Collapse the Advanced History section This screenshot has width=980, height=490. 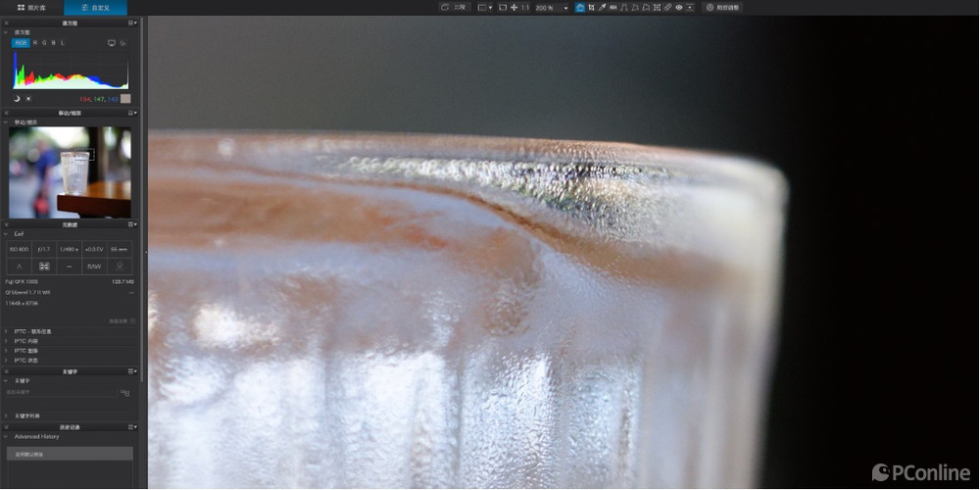(x=6, y=436)
